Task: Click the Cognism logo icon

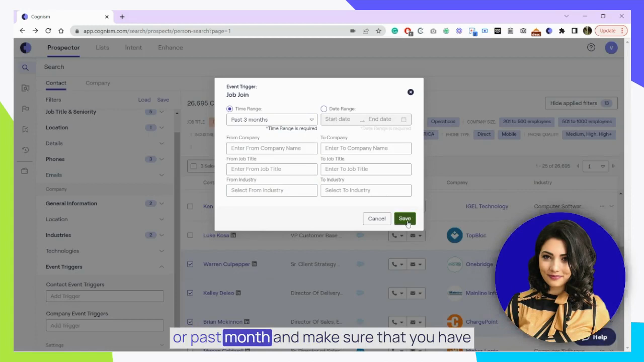Action: tap(26, 48)
